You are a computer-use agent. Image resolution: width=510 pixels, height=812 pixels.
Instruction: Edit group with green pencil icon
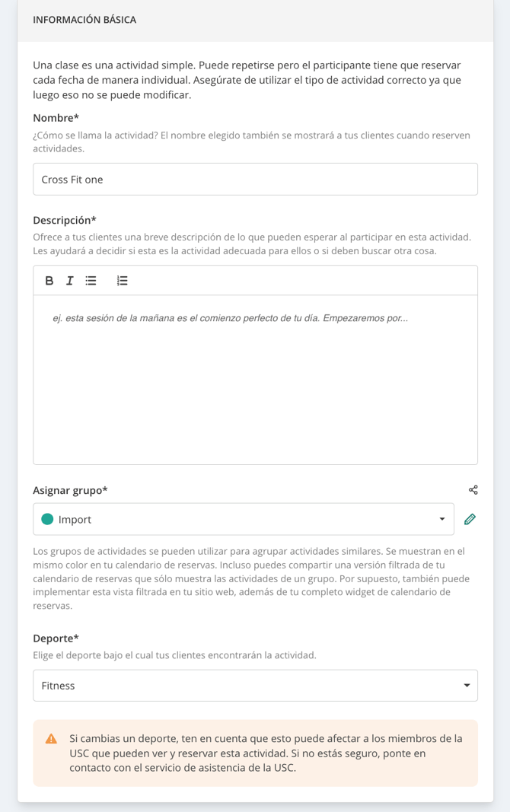tap(470, 519)
